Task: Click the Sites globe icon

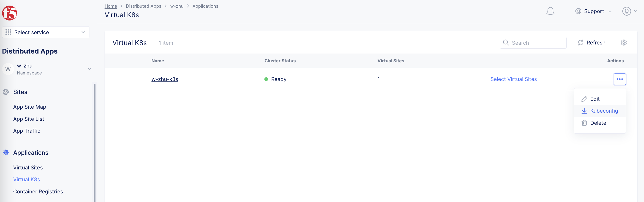Action: point(6,92)
